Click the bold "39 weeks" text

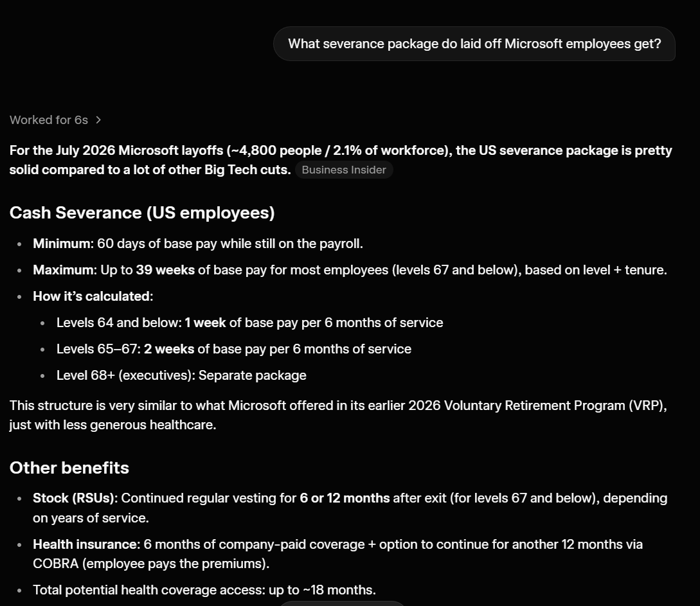coord(165,270)
